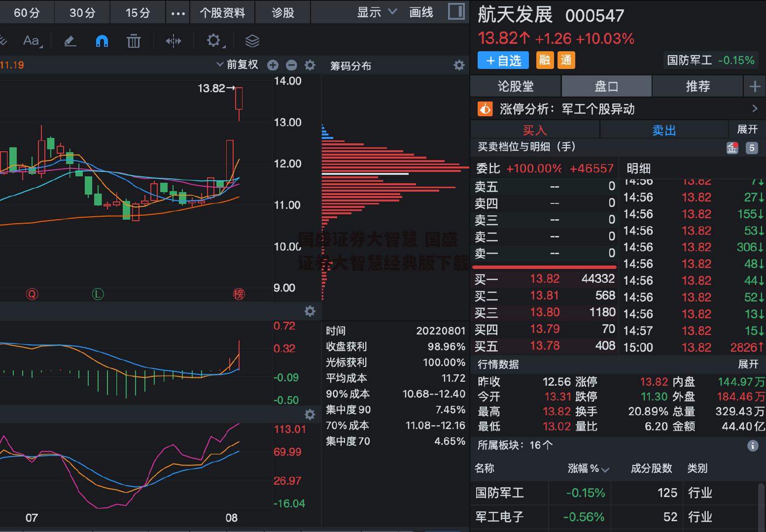Toggle the magnet snap tool
The width and height of the screenshot is (766, 532).
click(x=102, y=41)
